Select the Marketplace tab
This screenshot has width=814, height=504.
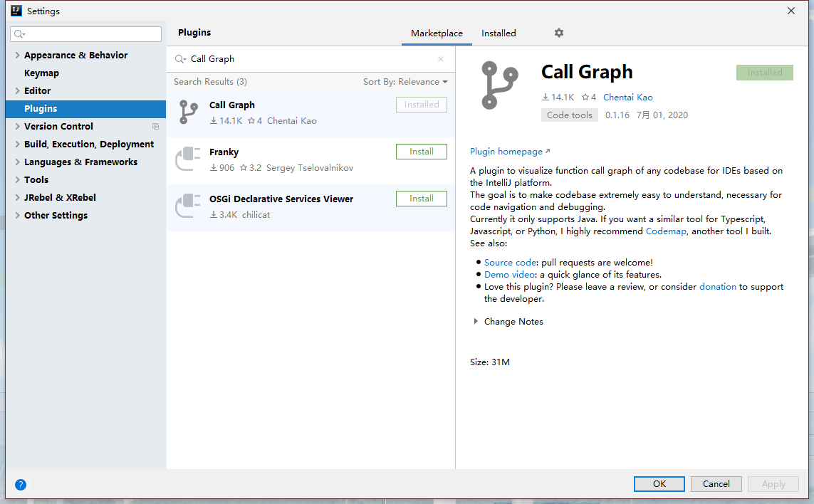click(437, 33)
